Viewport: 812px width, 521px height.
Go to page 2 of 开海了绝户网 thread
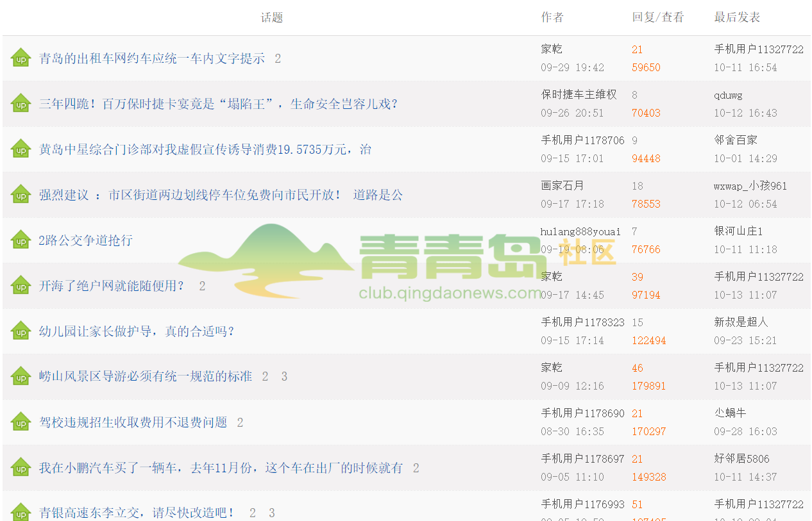coord(202,286)
